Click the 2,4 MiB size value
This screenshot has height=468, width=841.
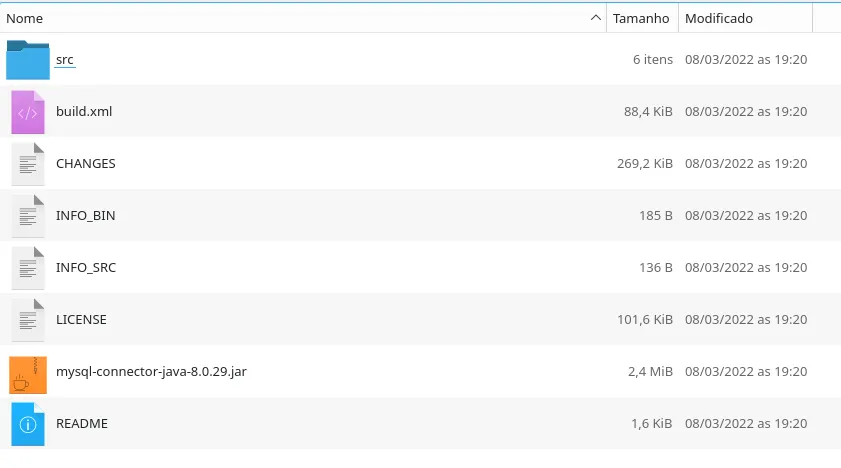pos(650,372)
